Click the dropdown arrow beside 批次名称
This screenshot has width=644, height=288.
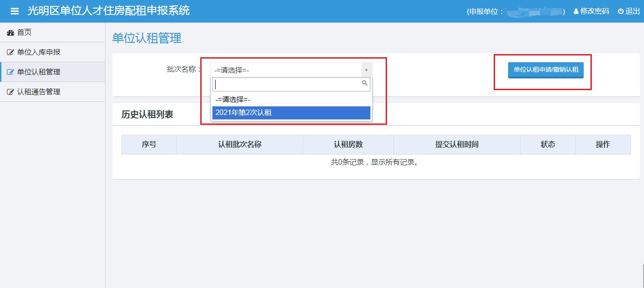(x=367, y=69)
